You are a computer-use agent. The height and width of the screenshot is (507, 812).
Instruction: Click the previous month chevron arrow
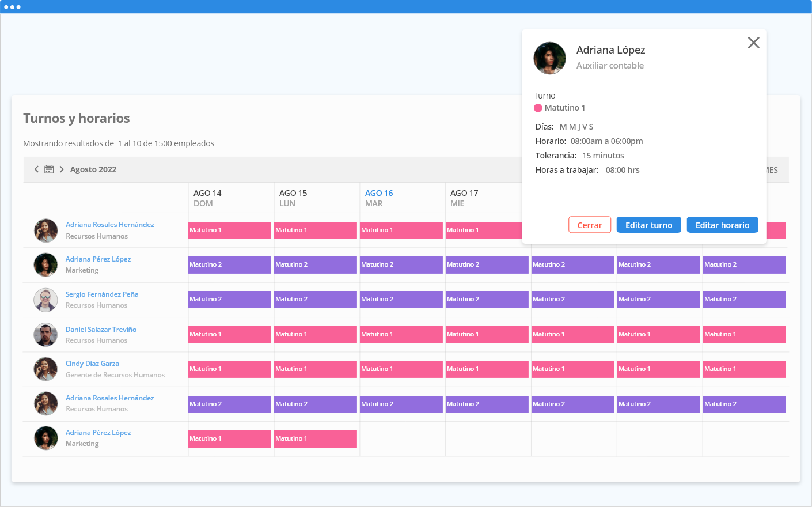[36, 169]
